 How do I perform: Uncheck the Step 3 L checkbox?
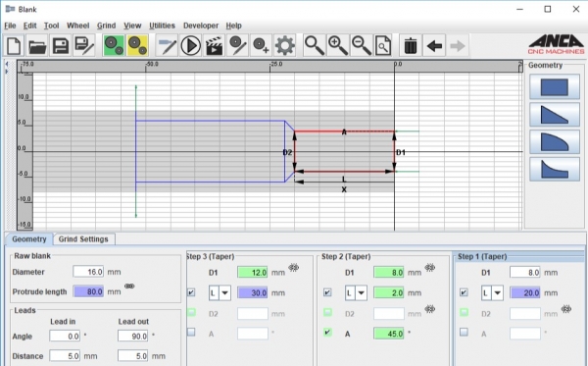[191, 292]
